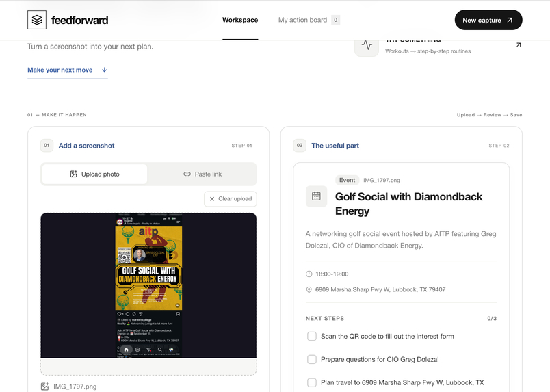This screenshot has height=392, width=550.
Task: Click the Clear upload button
Action: (231, 199)
